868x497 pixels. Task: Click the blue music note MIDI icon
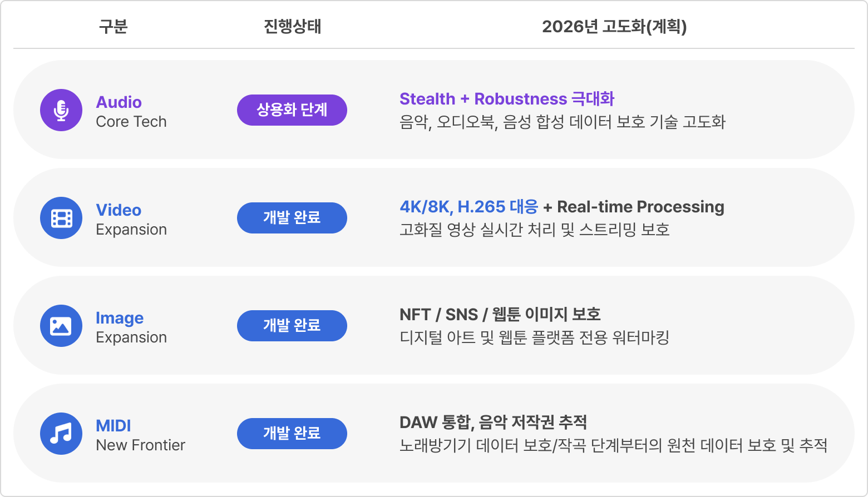click(x=61, y=434)
